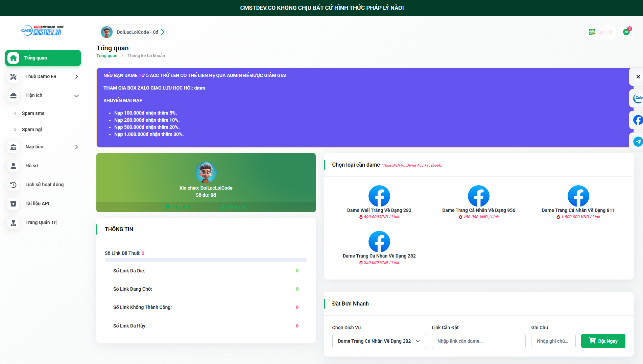
Task: Open the Tổng quan breadcrumb link
Action: click(x=107, y=55)
